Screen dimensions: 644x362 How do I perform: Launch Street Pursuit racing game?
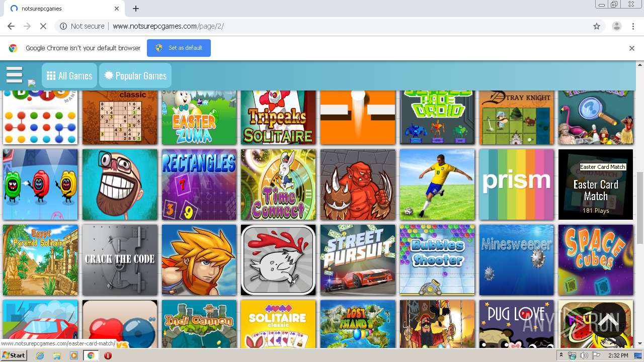pos(358,260)
